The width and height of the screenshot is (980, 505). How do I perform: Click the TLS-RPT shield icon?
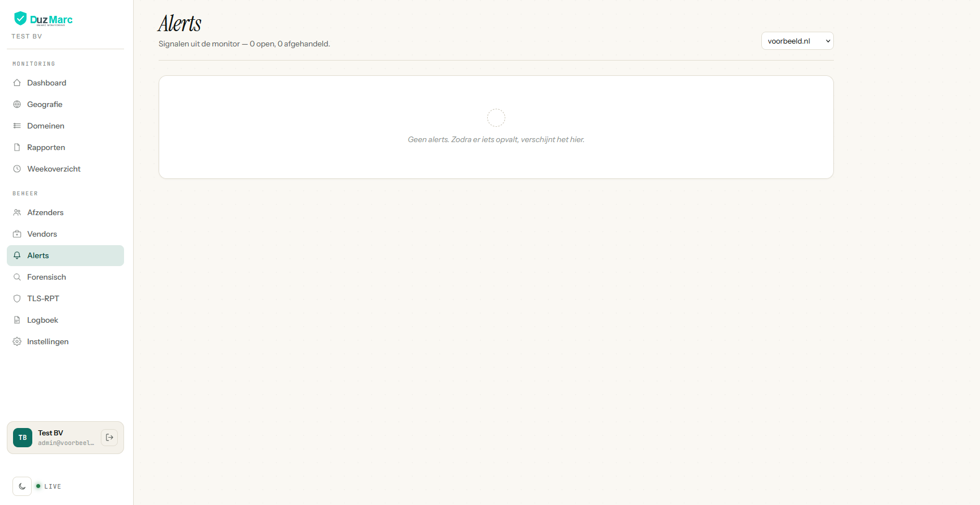(x=17, y=298)
